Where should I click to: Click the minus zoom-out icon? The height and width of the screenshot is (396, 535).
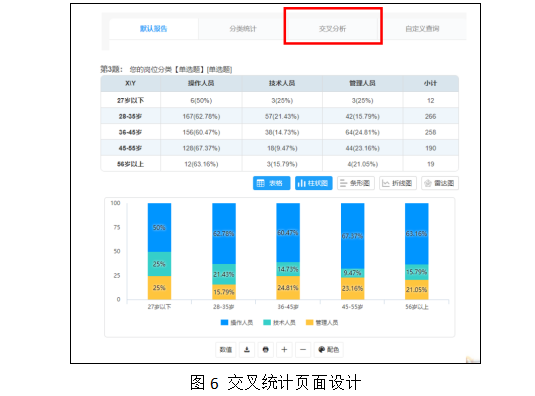click(303, 350)
